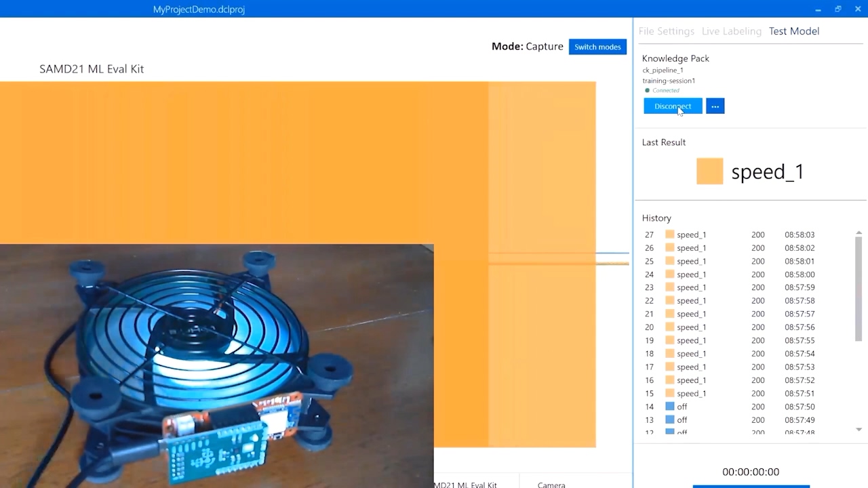The image size is (868, 488).
Task: Click the orange swatch in history row 27
Action: pyautogui.click(x=669, y=235)
